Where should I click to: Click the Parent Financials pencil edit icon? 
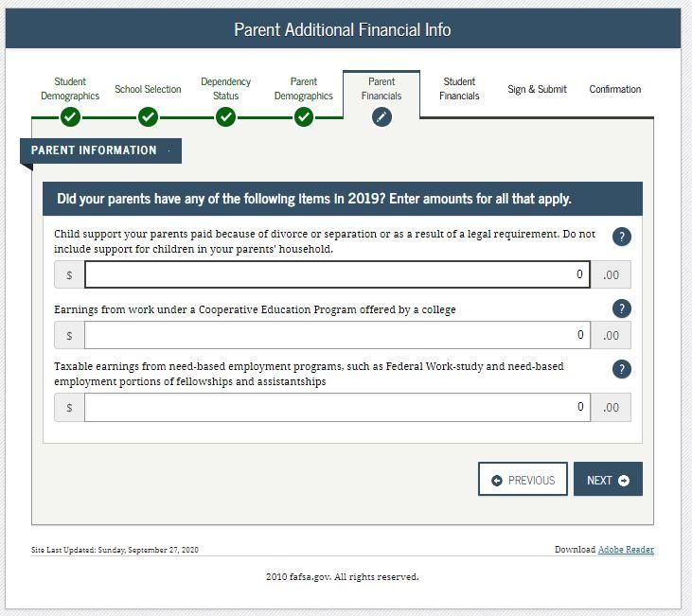click(x=381, y=117)
